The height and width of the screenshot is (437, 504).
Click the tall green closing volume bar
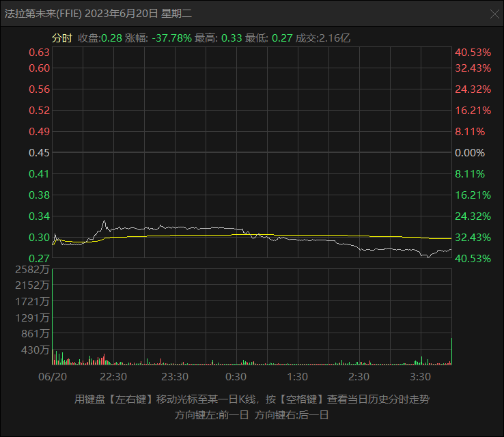click(451, 351)
